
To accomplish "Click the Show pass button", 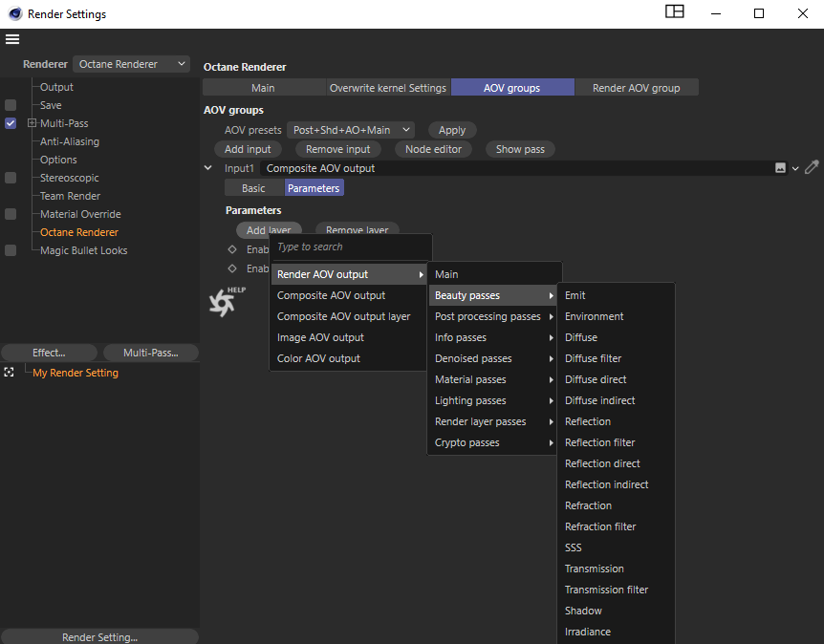I will click(x=520, y=149).
